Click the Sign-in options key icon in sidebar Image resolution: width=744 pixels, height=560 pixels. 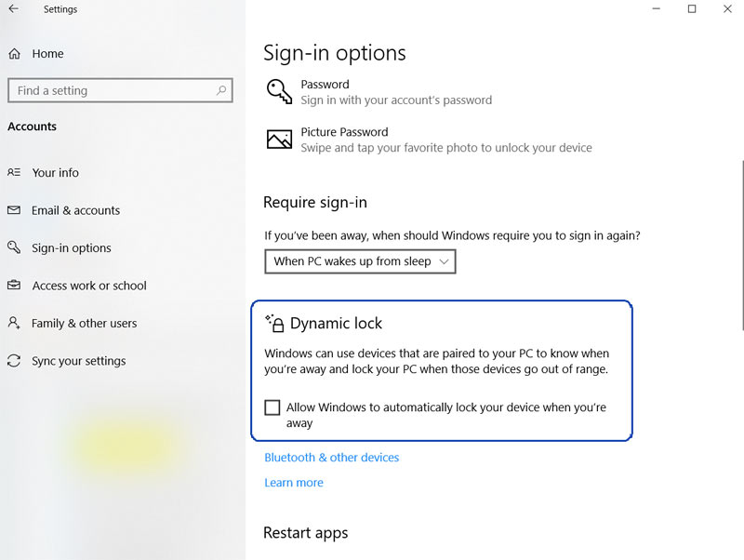(14, 247)
